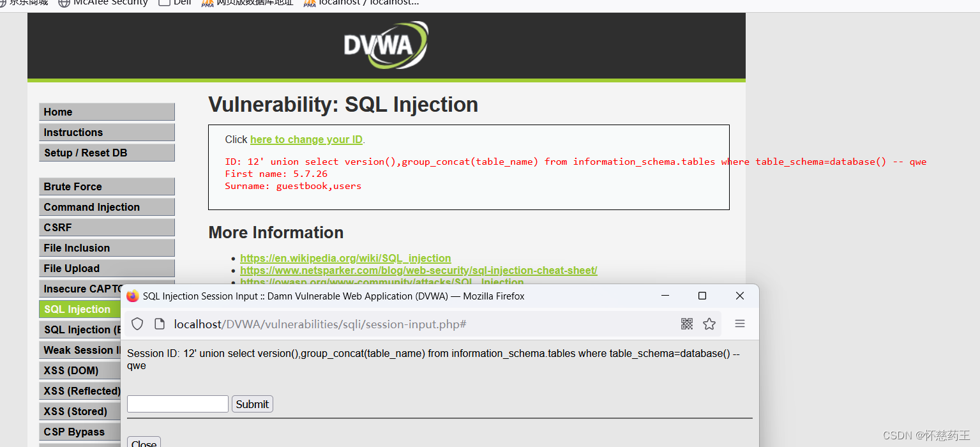
Task: Go to Setup / Reset DB
Action: (x=107, y=153)
